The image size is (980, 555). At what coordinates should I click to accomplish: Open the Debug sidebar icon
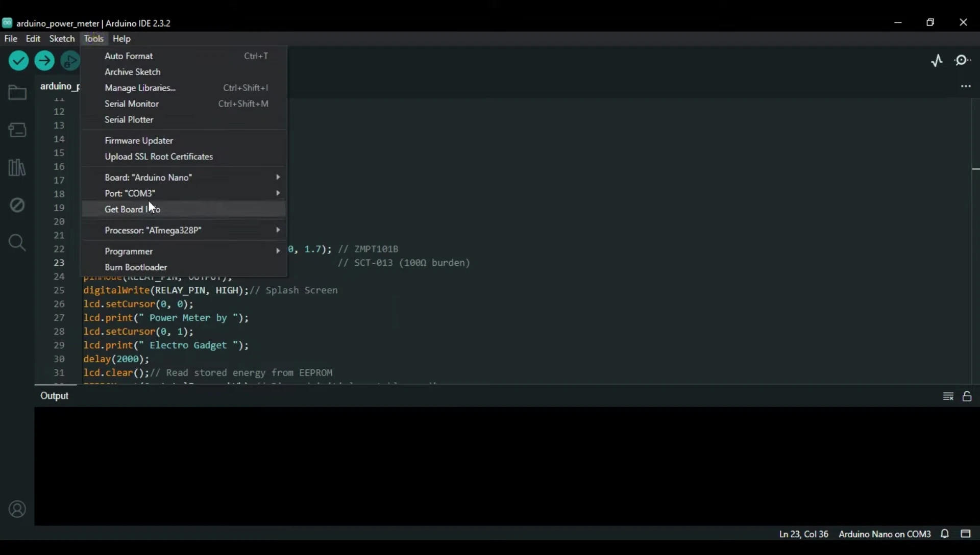point(17,205)
